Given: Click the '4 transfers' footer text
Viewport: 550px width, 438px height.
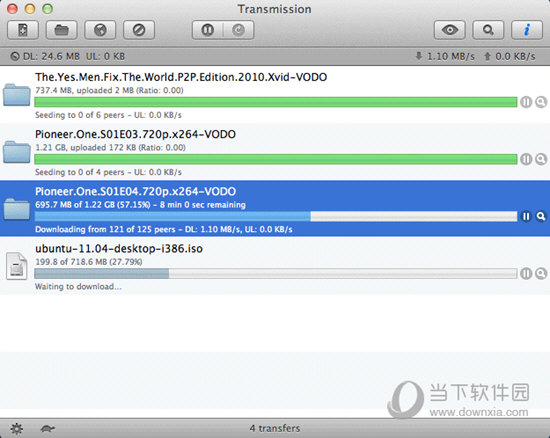Looking at the screenshot, I should click(275, 429).
